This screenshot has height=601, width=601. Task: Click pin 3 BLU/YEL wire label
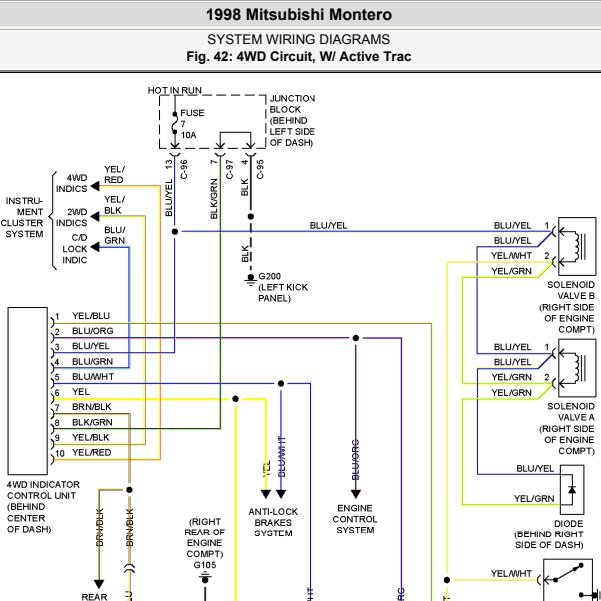91,346
